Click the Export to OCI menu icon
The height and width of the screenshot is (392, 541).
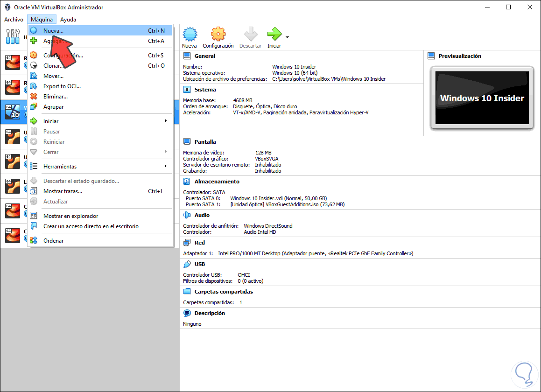click(x=34, y=86)
